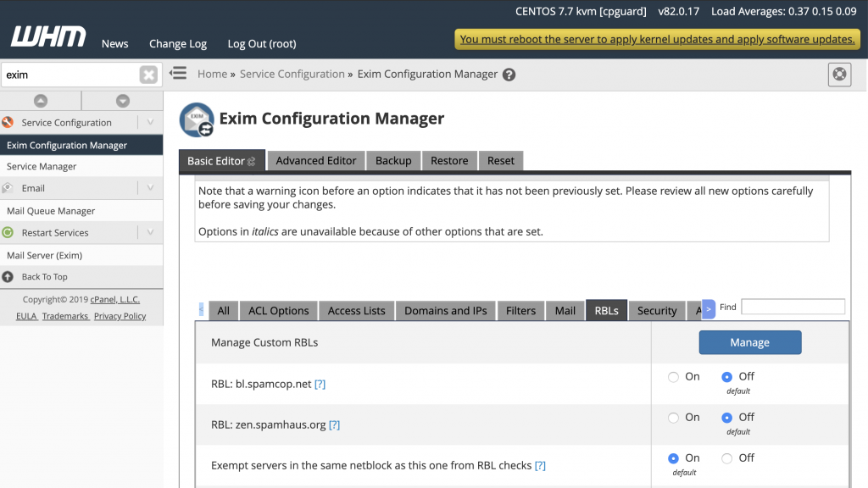The height and width of the screenshot is (488, 868).
Task: Open the Trademarks link
Action: click(65, 316)
